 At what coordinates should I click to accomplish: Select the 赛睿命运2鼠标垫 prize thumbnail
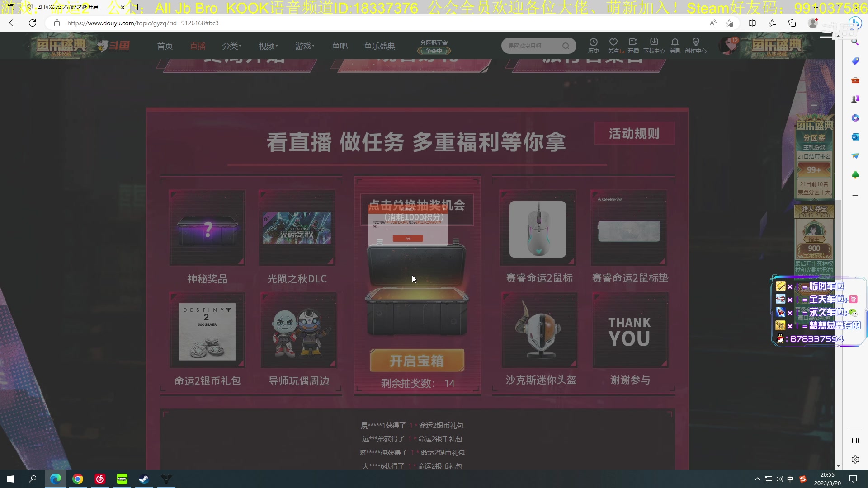tap(629, 228)
